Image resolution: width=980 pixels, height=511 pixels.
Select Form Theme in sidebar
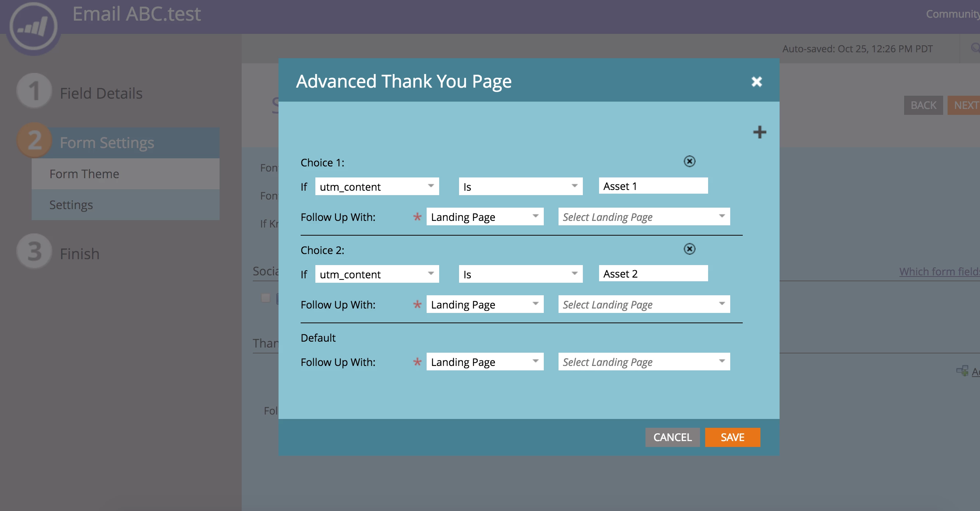pyautogui.click(x=84, y=174)
